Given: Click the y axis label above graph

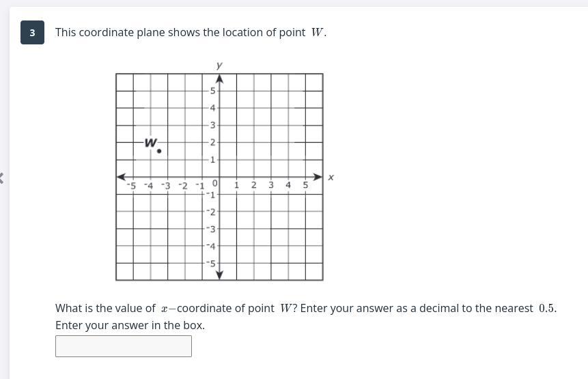Looking at the screenshot, I should click(x=219, y=66).
